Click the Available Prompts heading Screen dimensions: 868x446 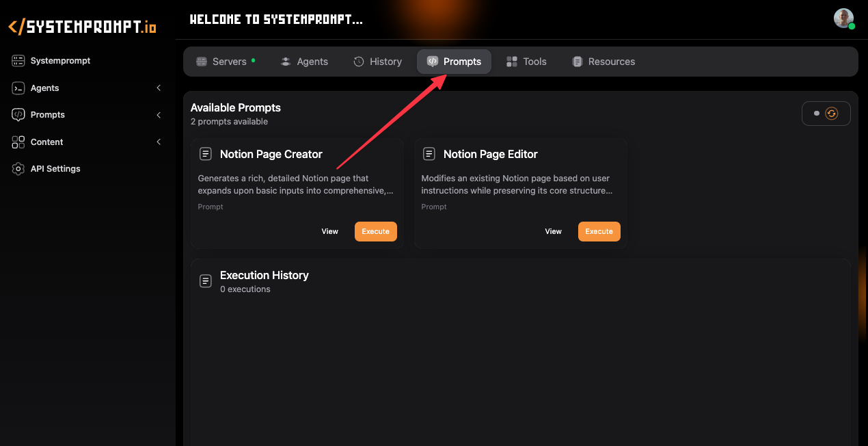click(236, 107)
